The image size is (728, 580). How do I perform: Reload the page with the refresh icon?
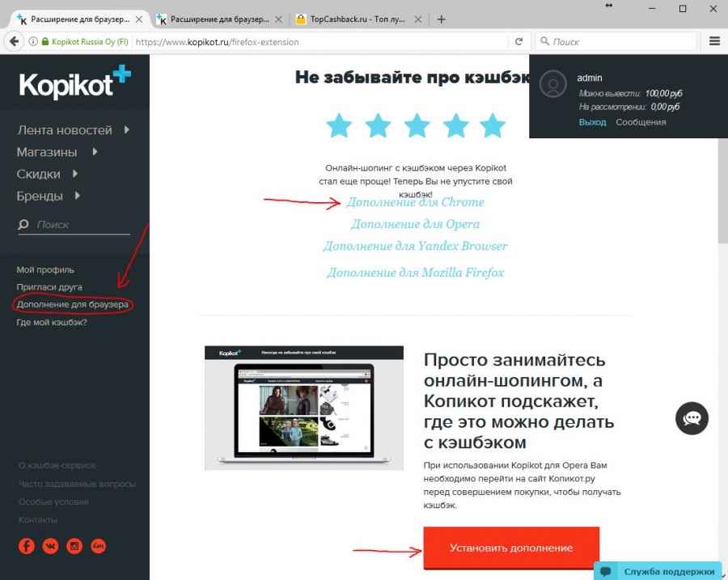coord(519,41)
